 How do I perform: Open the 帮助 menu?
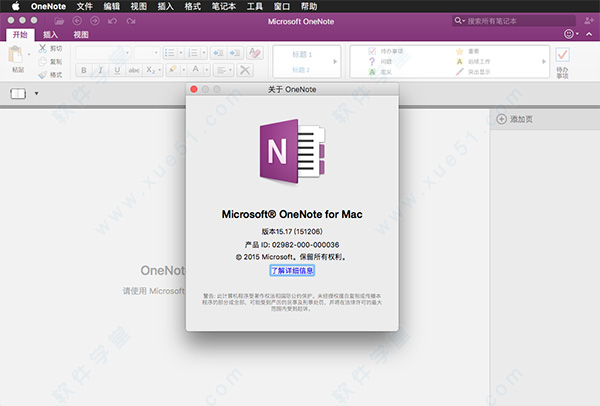[309, 6]
